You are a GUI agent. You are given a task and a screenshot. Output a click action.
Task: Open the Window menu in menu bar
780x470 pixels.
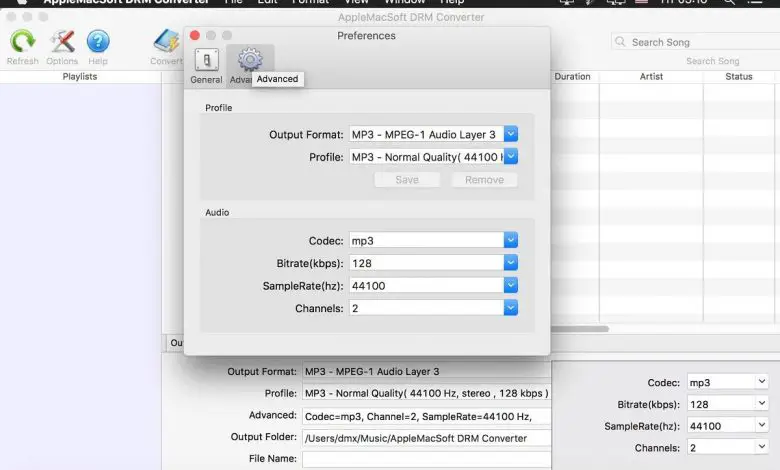[404, 2]
